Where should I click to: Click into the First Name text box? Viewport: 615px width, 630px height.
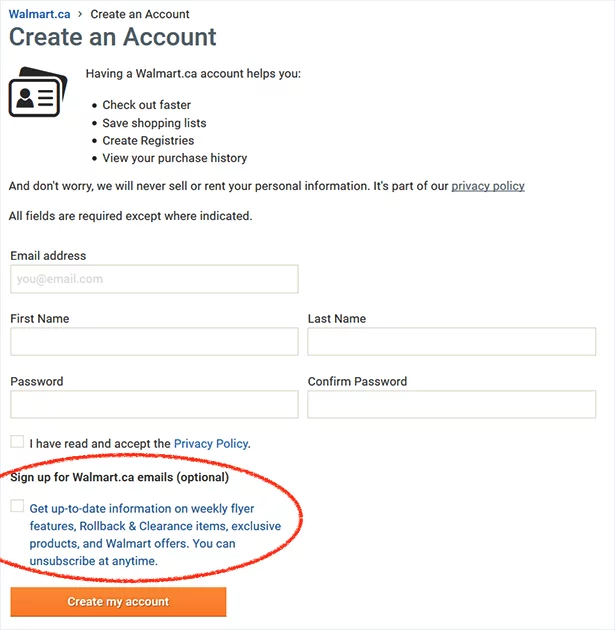click(x=154, y=342)
